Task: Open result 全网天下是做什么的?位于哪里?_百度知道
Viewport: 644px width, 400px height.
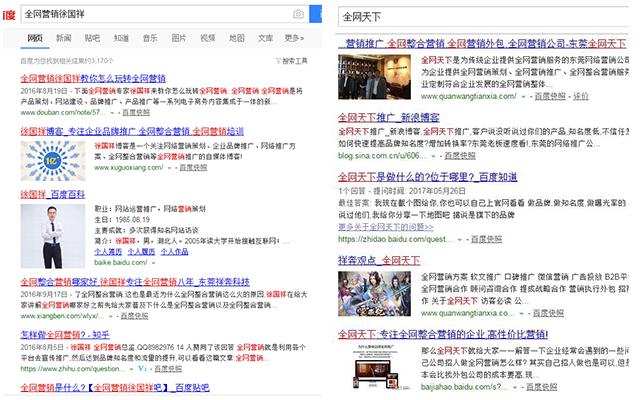Action: tap(428, 177)
